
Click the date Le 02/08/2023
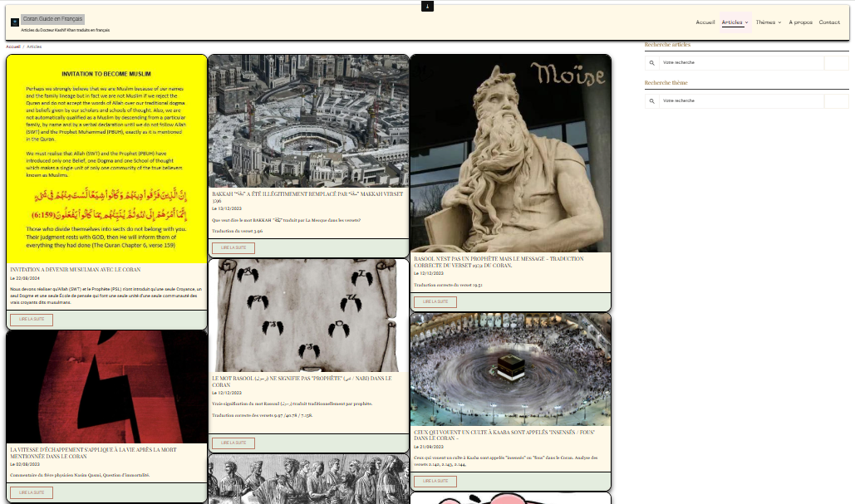(25, 465)
